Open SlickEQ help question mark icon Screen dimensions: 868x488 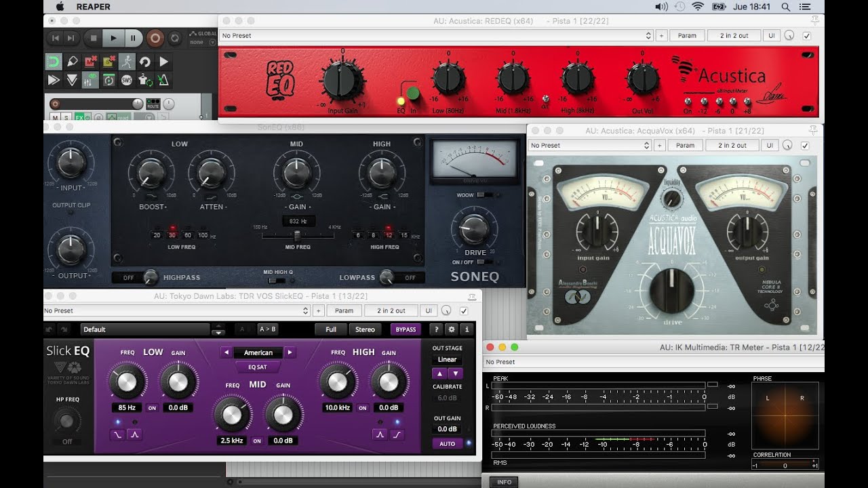(x=437, y=329)
